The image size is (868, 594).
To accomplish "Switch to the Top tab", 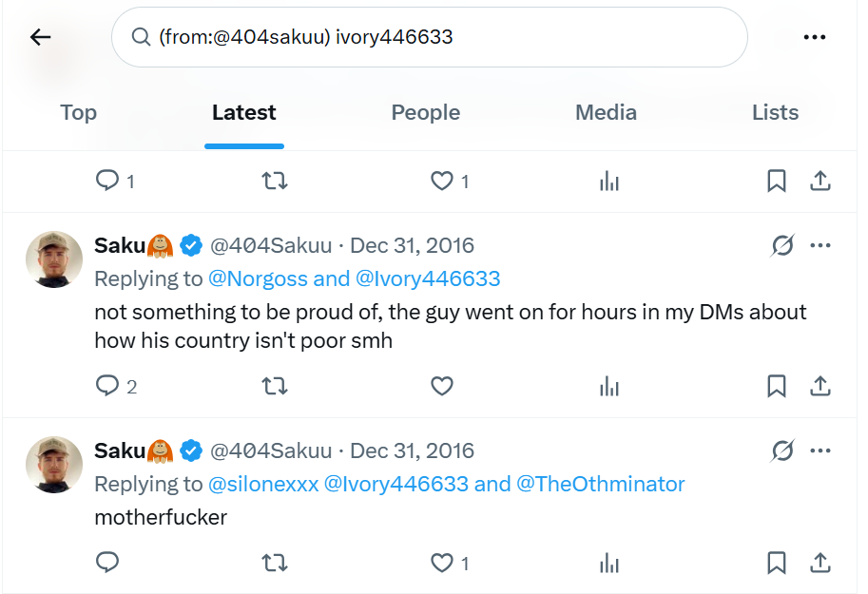I will 78,112.
